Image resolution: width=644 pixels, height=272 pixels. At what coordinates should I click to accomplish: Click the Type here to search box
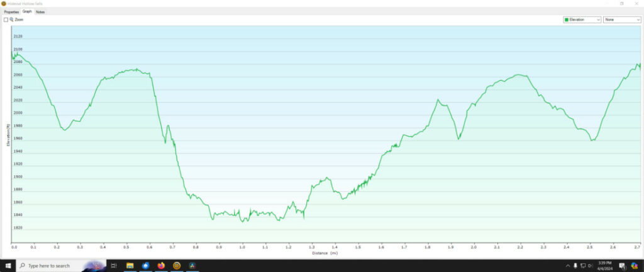61,266
